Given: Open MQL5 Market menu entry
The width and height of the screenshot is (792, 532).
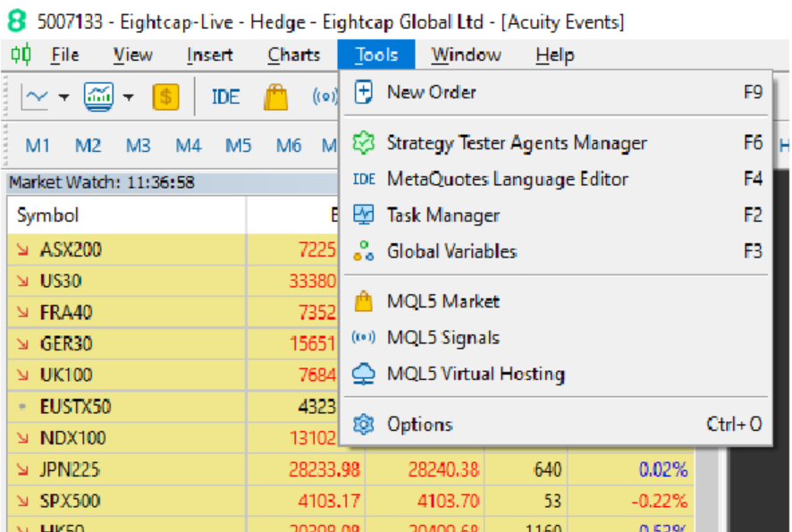Looking at the screenshot, I should [558, 301].
